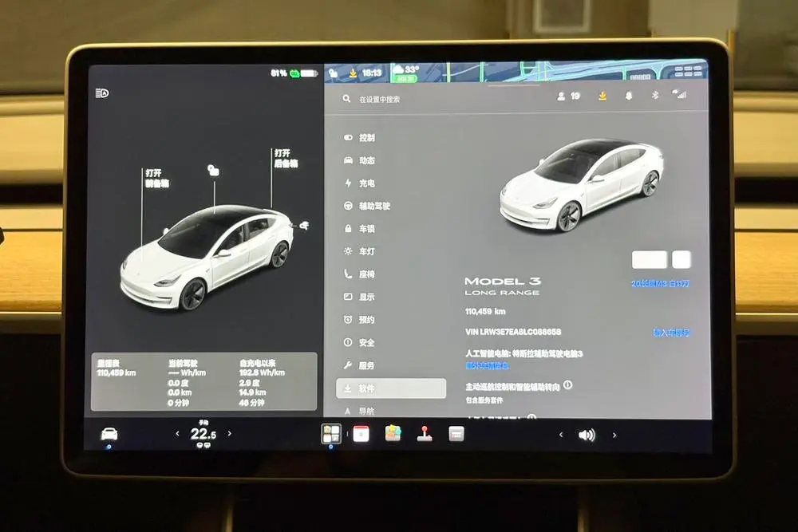Tap the lock icon beside the 18:13 clock
Screen dimensions: 798x532
(x=334, y=73)
